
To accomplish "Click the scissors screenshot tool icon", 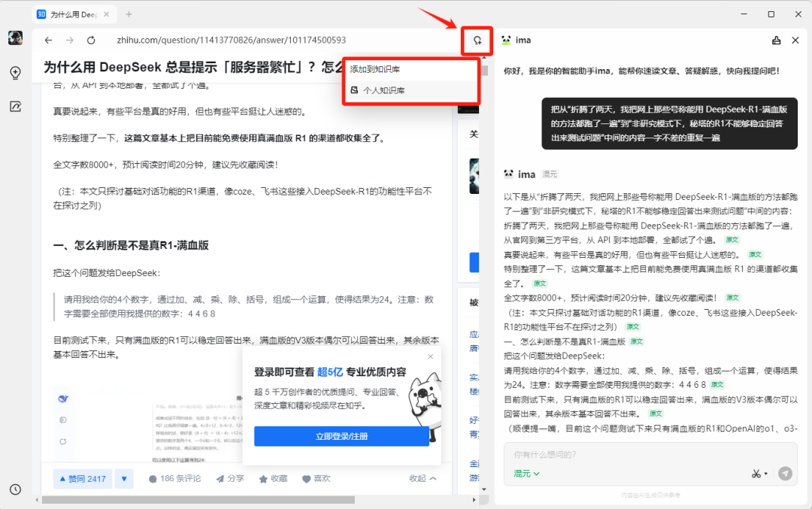I will [x=756, y=474].
